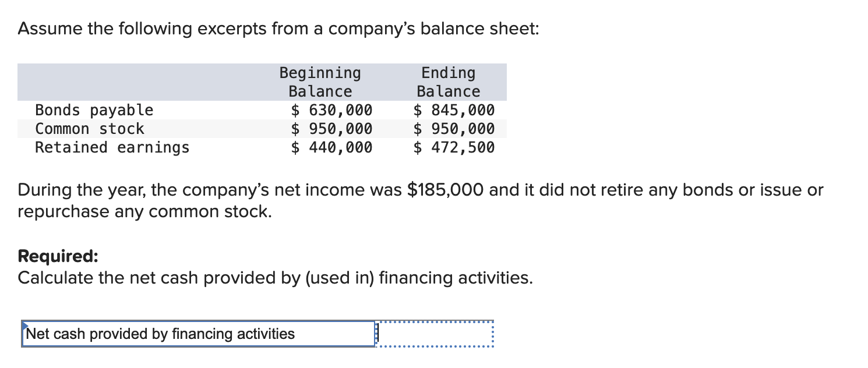Click the $472,500 ending retained earnings value
The image size is (868, 368).
coord(454,147)
